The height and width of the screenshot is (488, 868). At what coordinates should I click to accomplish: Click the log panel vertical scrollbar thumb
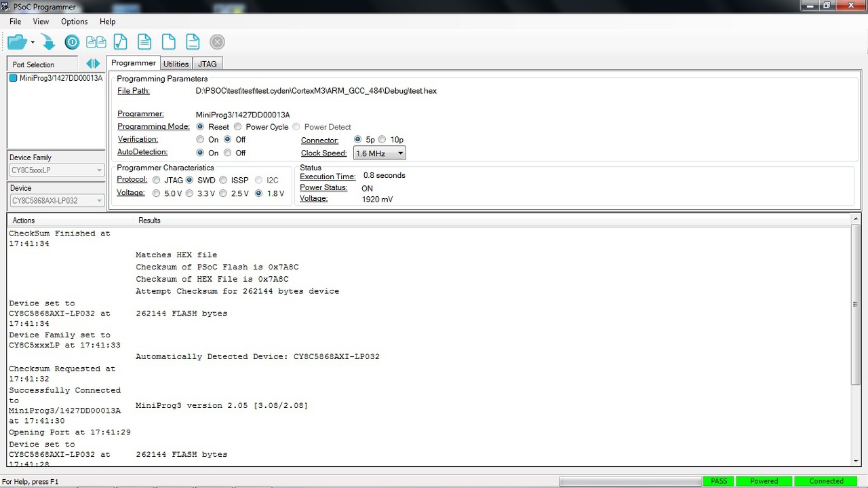pos(855,304)
